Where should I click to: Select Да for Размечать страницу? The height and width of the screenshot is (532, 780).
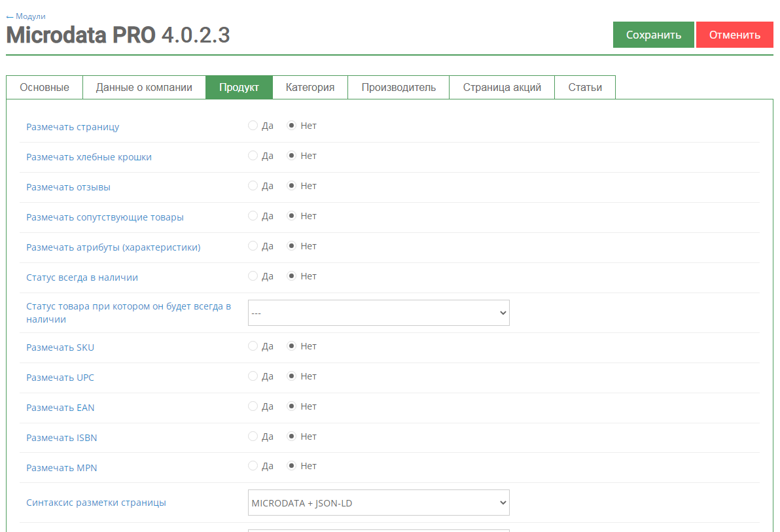(x=253, y=126)
